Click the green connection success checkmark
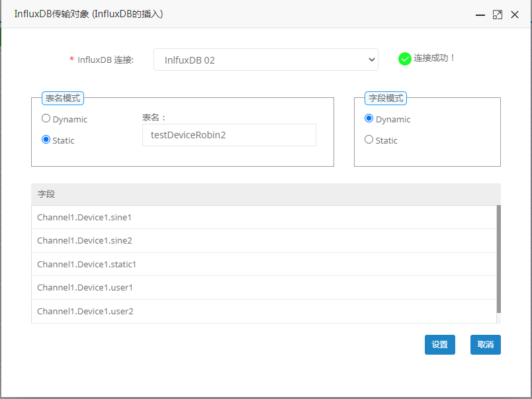The image size is (532, 399). coord(404,59)
